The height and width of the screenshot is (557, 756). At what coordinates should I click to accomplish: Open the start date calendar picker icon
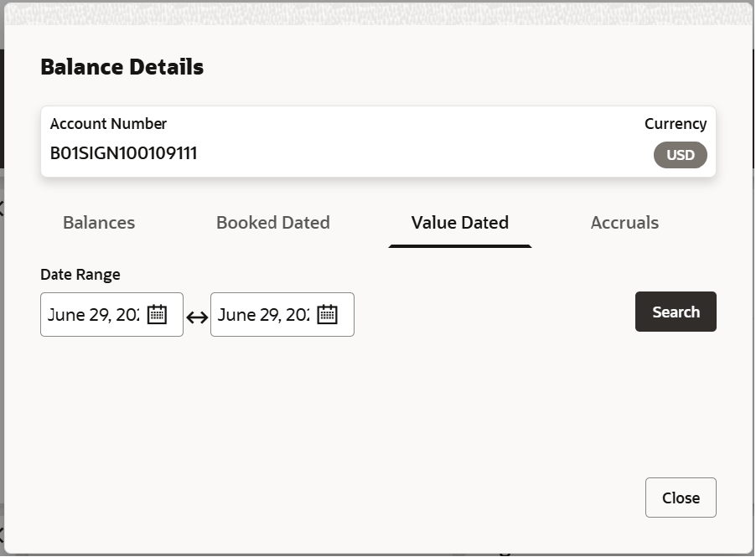pos(157,314)
